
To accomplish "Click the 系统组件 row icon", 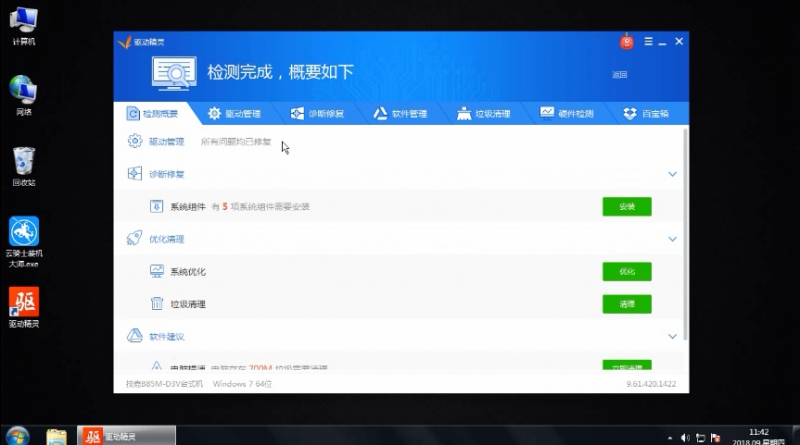I will [156, 206].
